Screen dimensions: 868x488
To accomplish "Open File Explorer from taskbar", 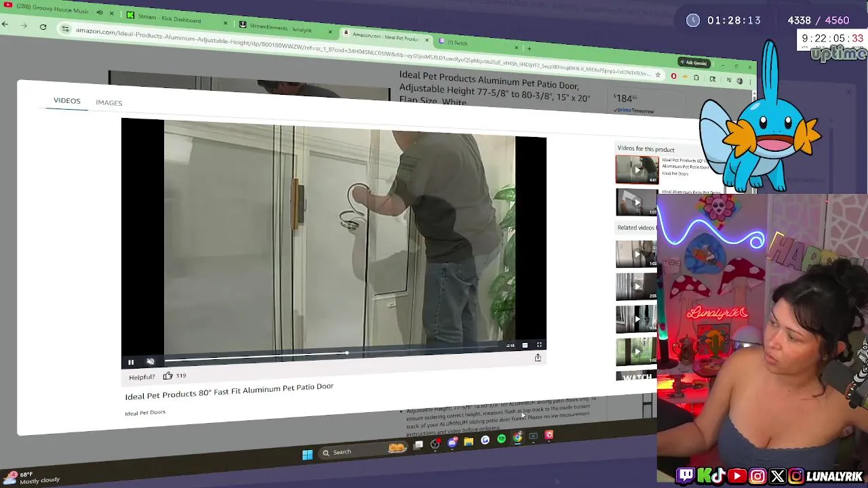I will pos(469,442).
